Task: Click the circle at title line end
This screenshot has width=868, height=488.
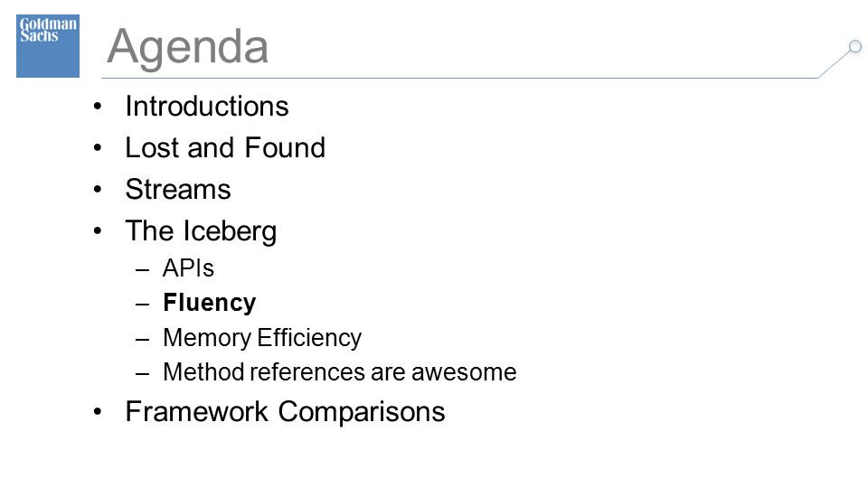Action: coord(855,46)
